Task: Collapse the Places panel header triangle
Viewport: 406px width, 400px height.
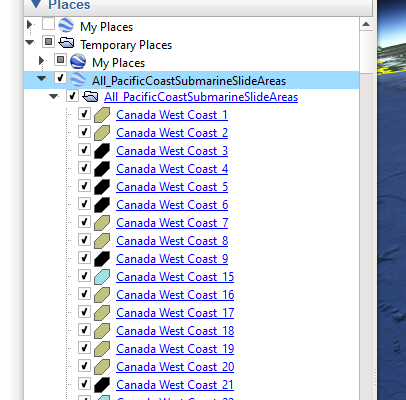Action: (36, 4)
